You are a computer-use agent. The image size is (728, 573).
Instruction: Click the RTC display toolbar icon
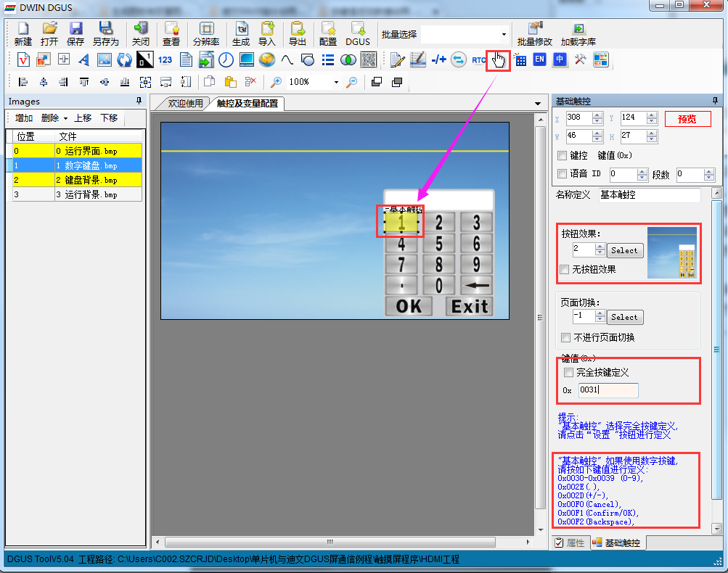tap(479, 60)
